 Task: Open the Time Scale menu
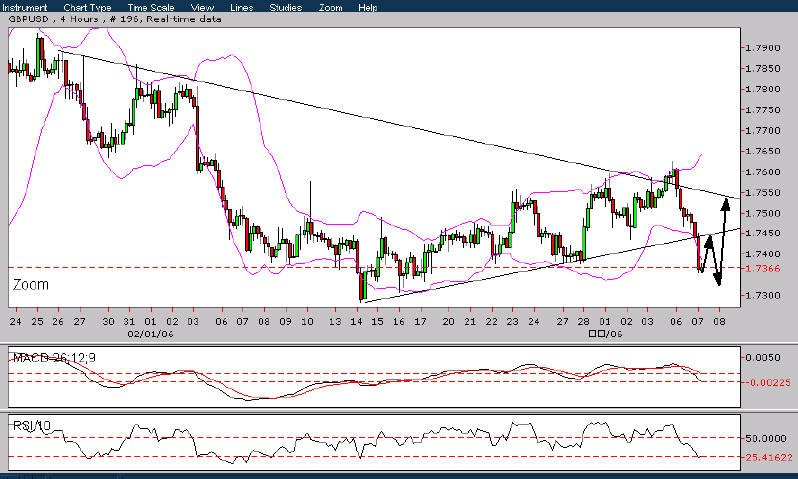coord(151,7)
